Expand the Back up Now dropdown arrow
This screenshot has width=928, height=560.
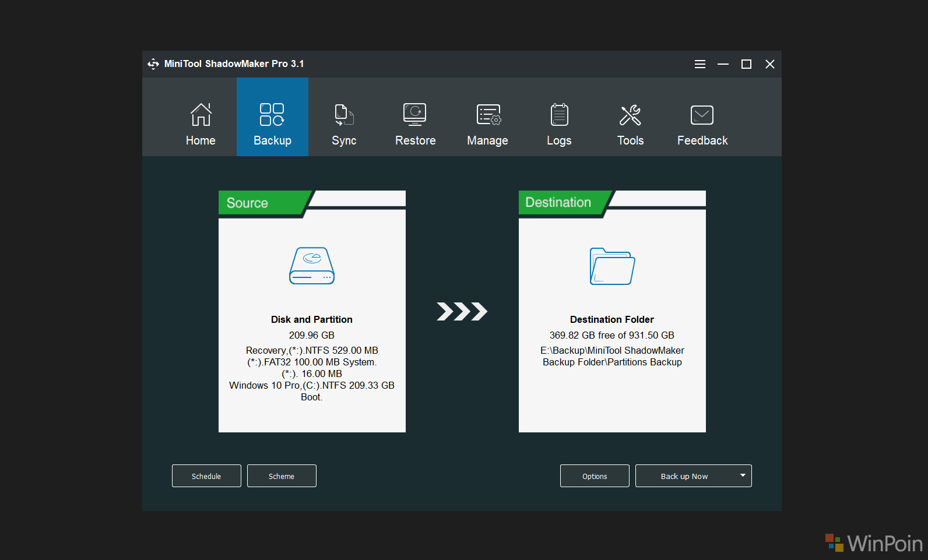(743, 476)
